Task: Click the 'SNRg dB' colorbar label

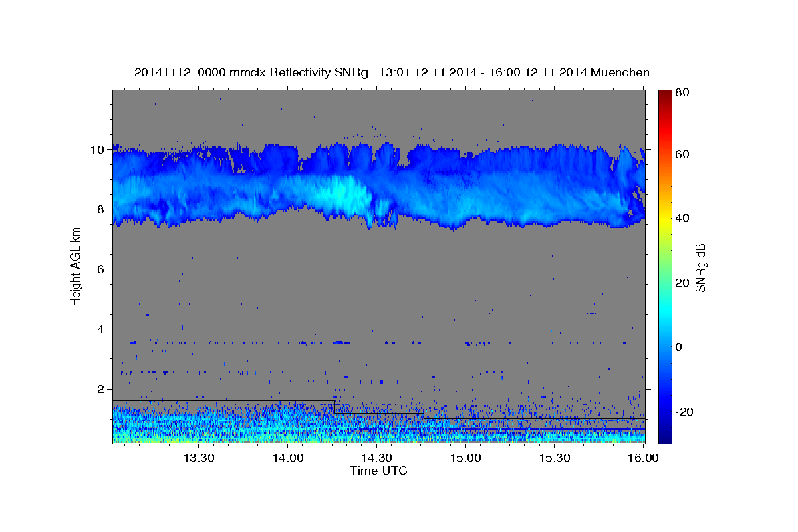Action: coord(700,267)
